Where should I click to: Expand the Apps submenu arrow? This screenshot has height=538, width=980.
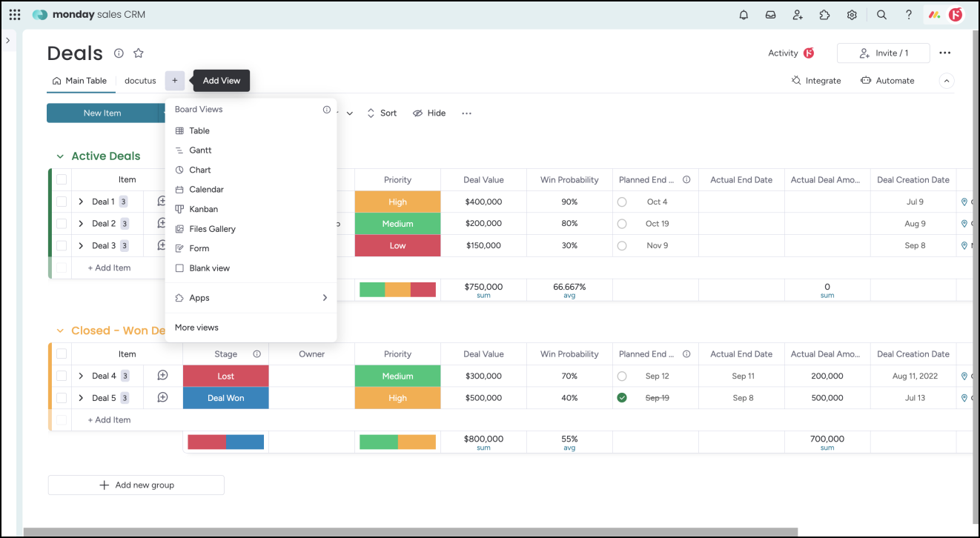click(x=325, y=298)
